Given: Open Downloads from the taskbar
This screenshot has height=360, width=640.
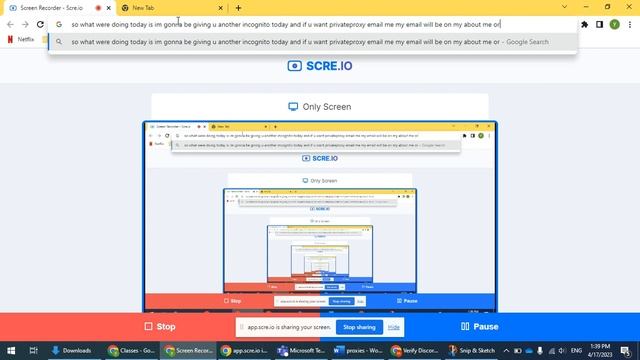Looking at the screenshot, I should pos(72,350).
